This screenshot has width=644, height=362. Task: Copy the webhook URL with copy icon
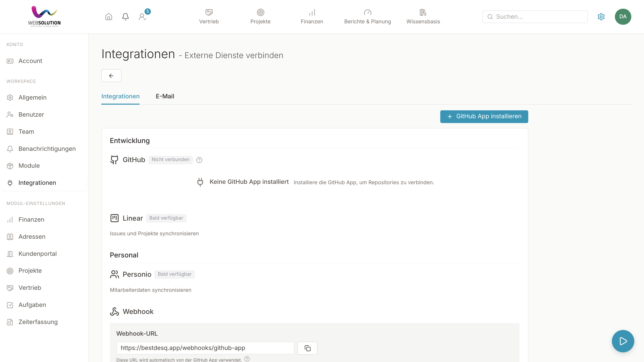pyautogui.click(x=307, y=348)
